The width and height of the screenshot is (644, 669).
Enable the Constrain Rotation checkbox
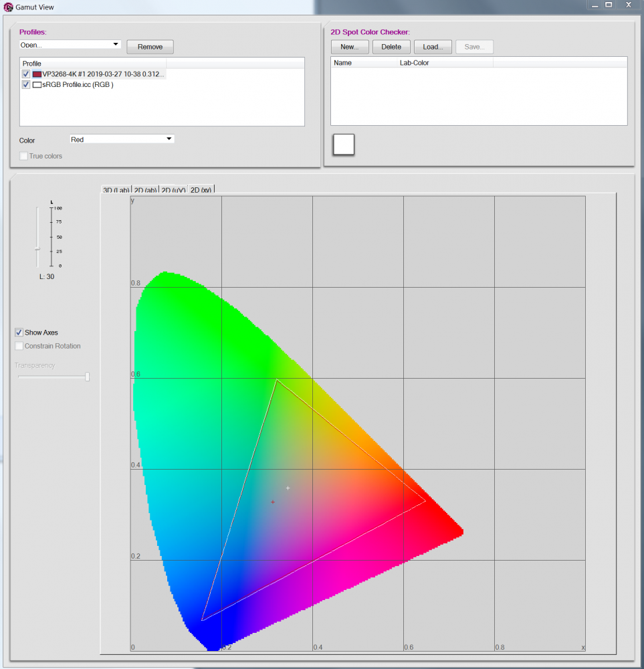click(19, 346)
